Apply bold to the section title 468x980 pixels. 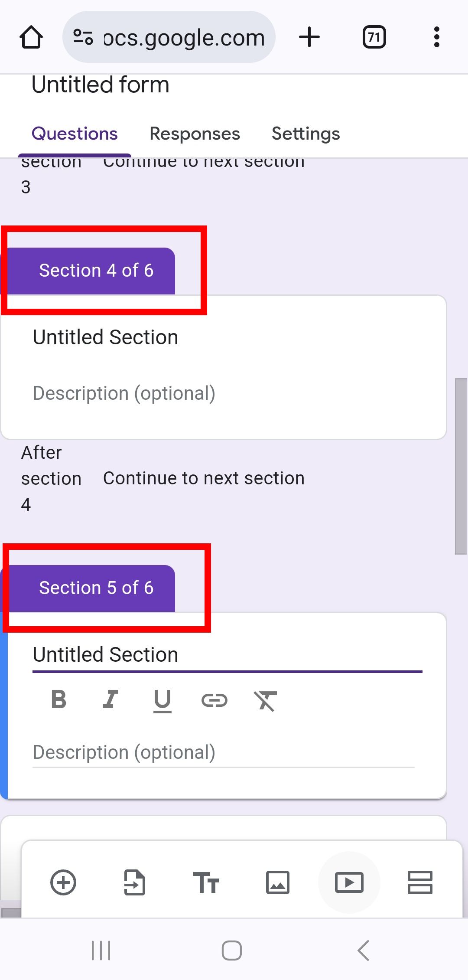pos(58,699)
